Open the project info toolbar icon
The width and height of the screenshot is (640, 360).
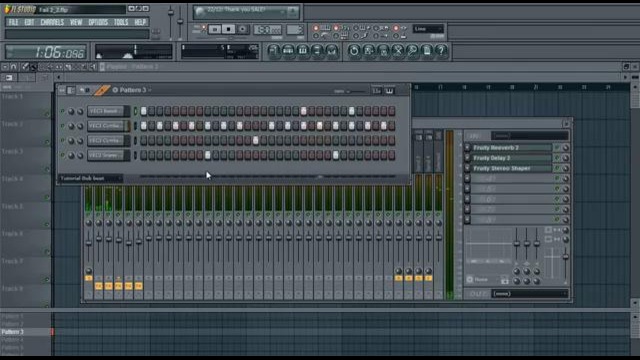pyautogui.click(x=427, y=51)
